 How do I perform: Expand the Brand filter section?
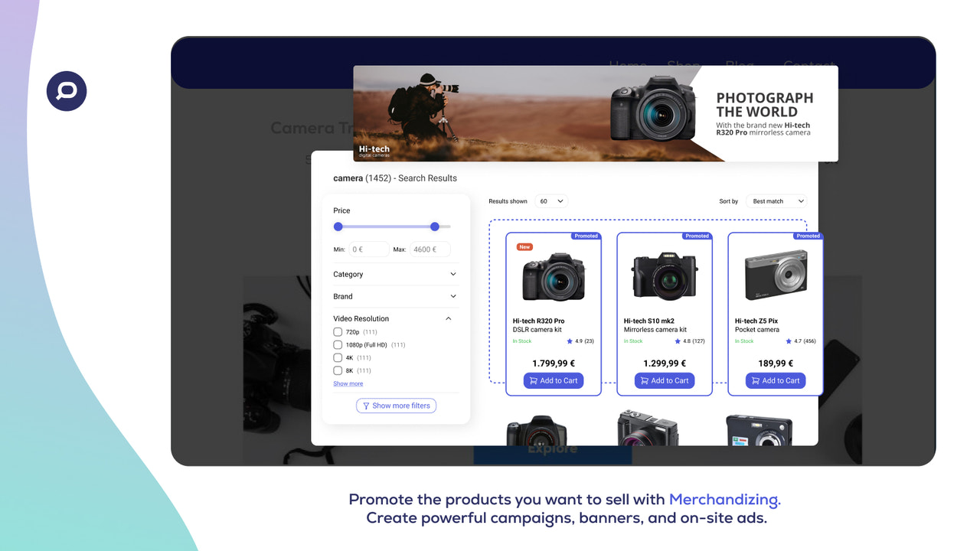[x=395, y=296]
